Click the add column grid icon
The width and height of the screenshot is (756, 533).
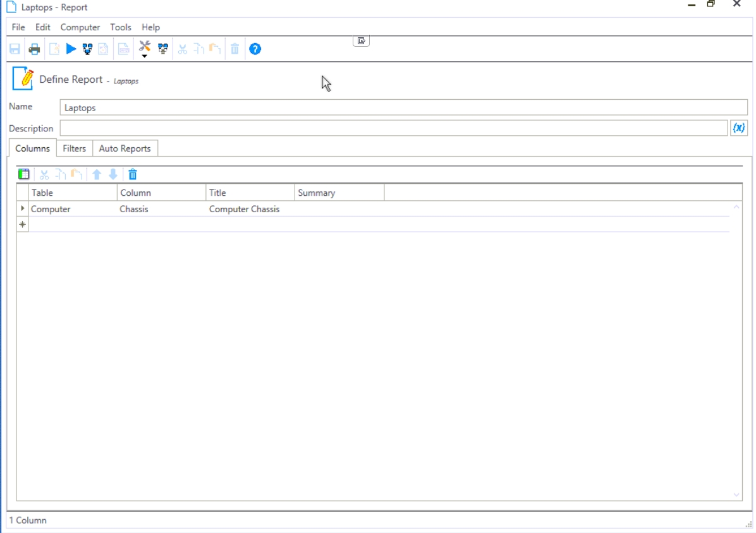click(24, 174)
